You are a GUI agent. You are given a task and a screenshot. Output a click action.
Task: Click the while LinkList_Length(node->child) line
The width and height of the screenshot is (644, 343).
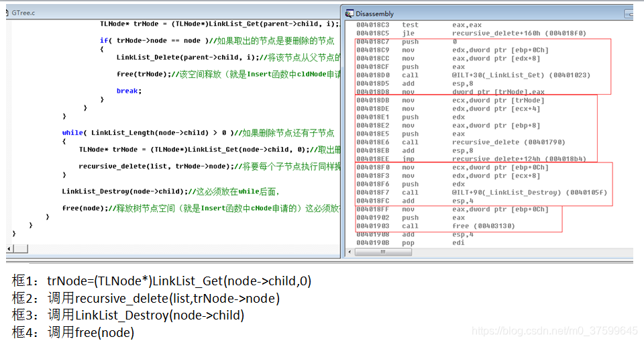(x=198, y=133)
